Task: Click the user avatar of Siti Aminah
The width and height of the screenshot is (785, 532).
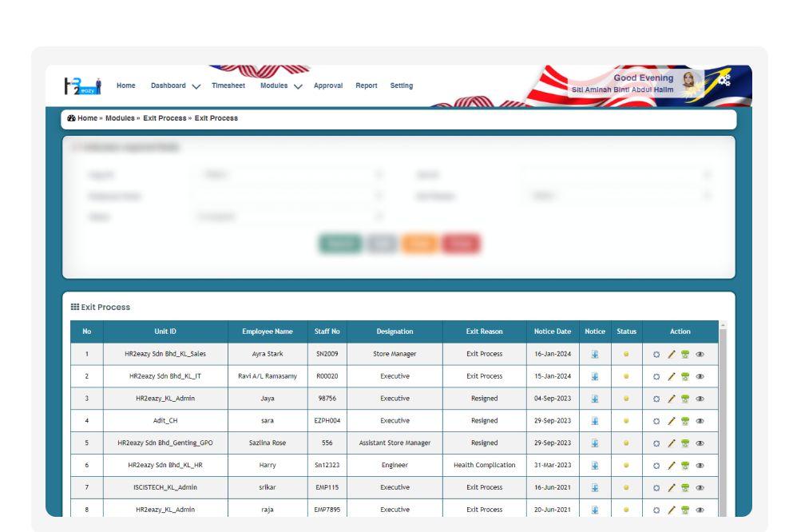Action: coord(688,80)
